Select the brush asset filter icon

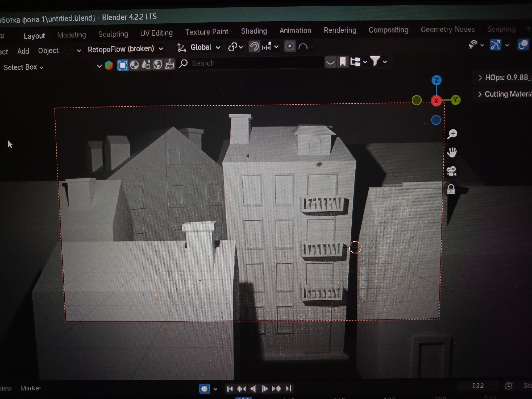pyautogui.click(x=169, y=64)
